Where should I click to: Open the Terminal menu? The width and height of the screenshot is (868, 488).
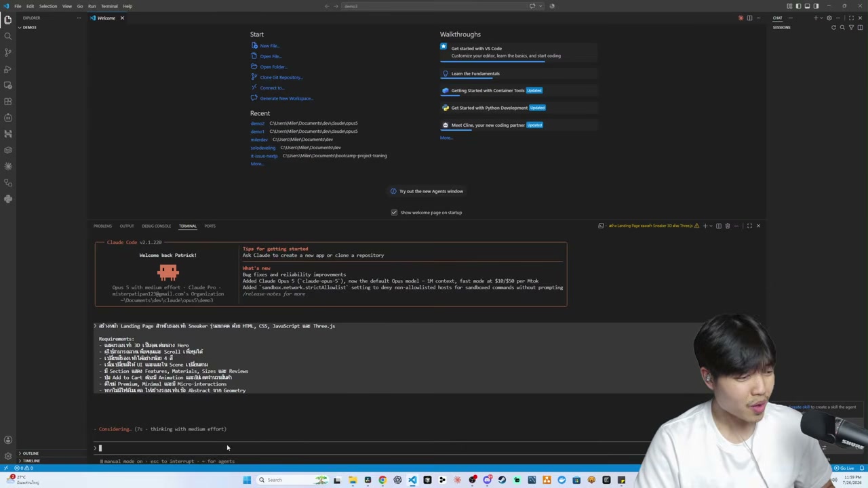(109, 6)
